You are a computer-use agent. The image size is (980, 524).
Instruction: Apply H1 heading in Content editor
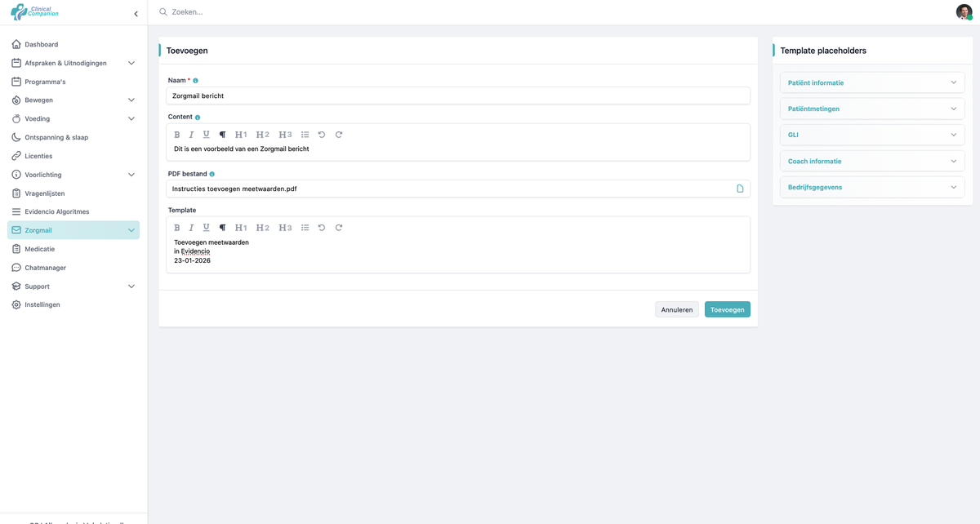[x=241, y=135]
